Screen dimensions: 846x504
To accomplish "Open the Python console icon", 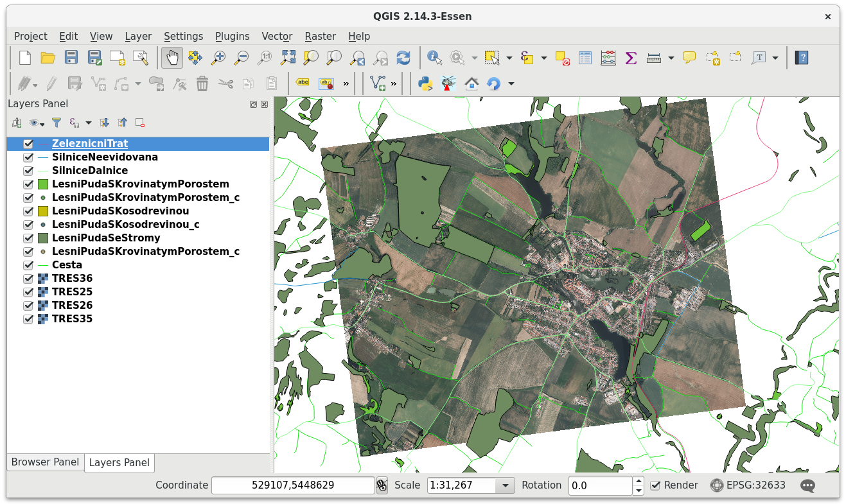I will click(x=425, y=83).
